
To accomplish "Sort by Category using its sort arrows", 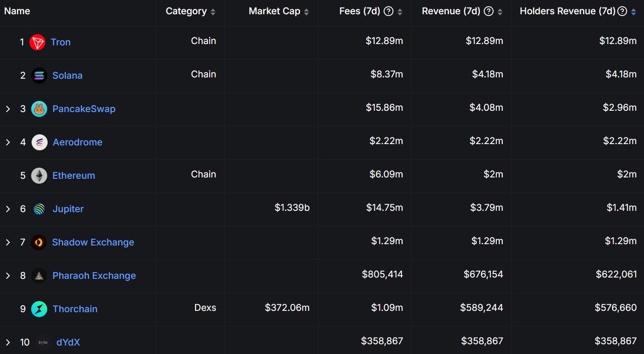I will 213,12.
